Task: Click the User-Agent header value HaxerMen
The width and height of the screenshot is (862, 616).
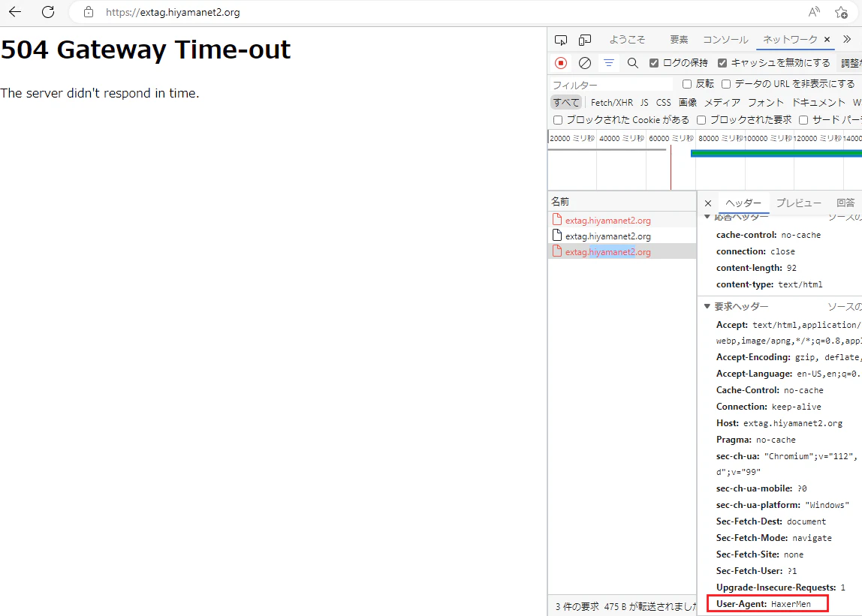Action: coord(791,604)
